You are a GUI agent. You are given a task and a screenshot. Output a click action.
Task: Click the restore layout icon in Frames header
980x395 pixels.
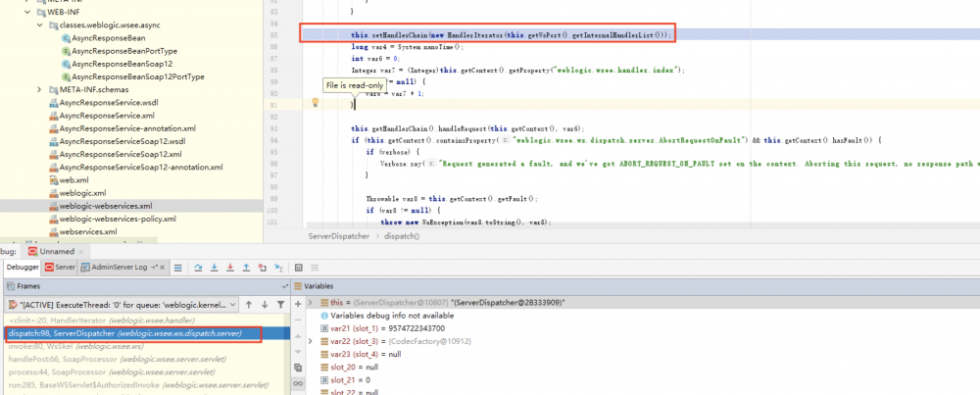[285, 286]
